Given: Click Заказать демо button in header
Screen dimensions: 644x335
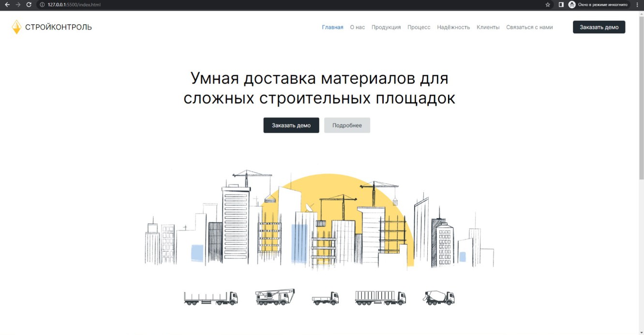Looking at the screenshot, I should (x=599, y=27).
